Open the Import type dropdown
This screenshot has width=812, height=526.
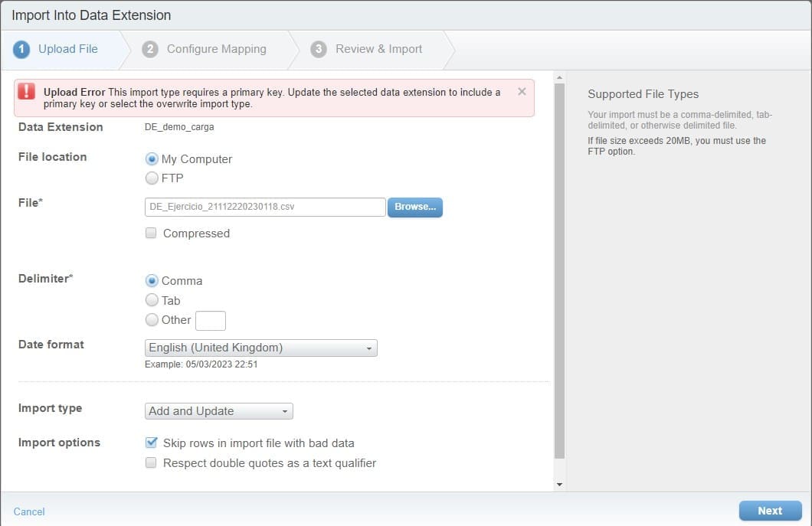(x=219, y=411)
